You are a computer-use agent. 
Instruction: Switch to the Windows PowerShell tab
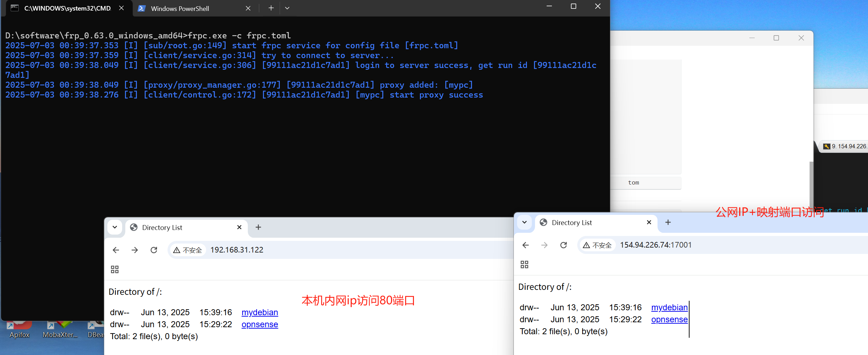(x=180, y=8)
